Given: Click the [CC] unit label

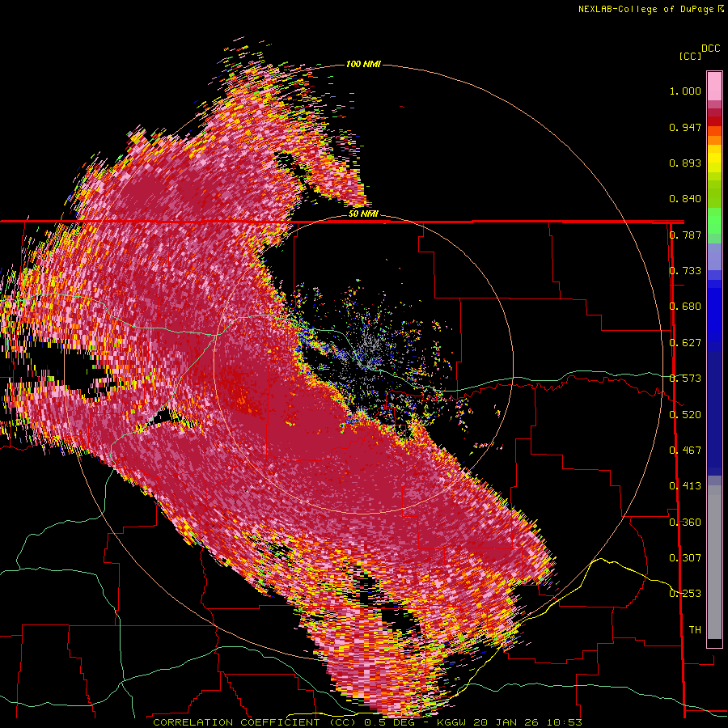Looking at the screenshot, I should [x=691, y=56].
